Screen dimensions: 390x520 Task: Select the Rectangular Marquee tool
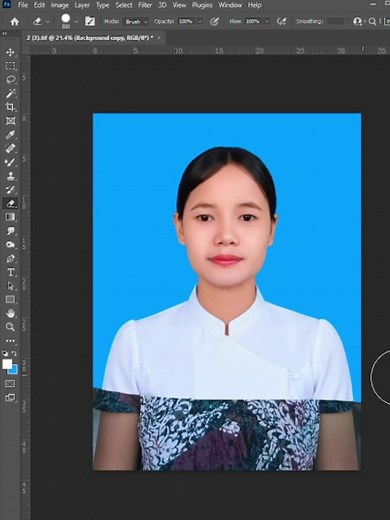coord(10,66)
